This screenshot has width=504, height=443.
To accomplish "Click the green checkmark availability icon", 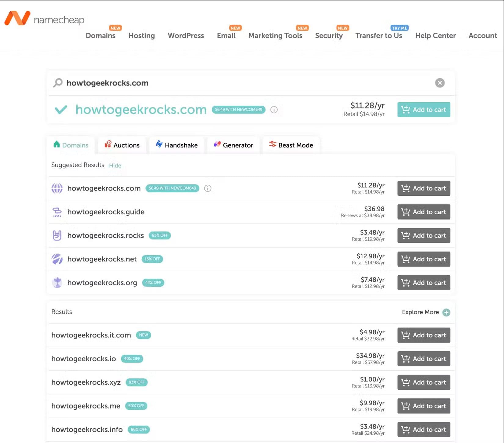I will click(x=61, y=109).
